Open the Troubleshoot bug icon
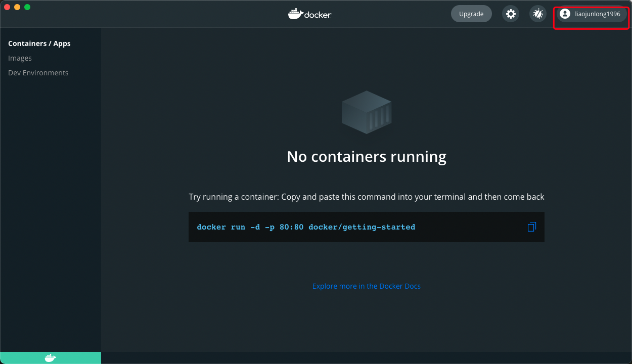The width and height of the screenshot is (632, 364). pyautogui.click(x=537, y=14)
